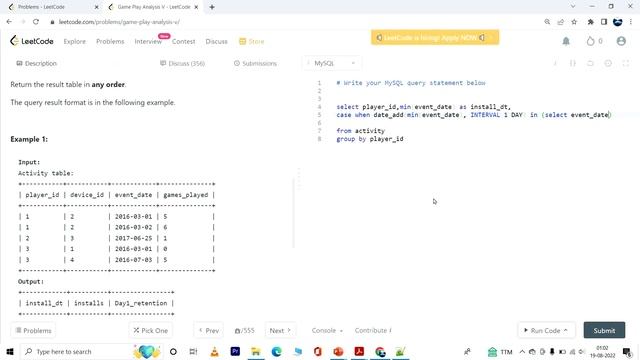
Task: Go to Prev problem
Action: 209,331
